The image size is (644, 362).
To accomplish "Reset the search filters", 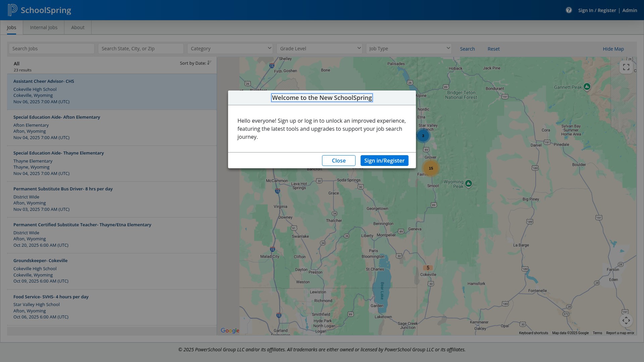I will [x=493, y=49].
